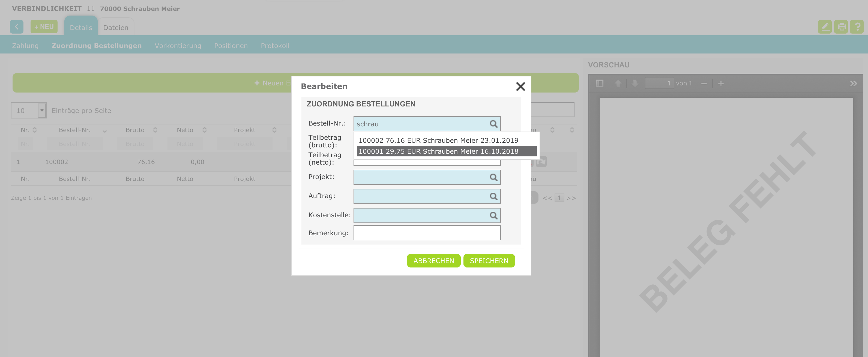Image resolution: width=868 pixels, height=357 pixels.
Task: Zoom in the preview with the plus
Action: [721, 83]
